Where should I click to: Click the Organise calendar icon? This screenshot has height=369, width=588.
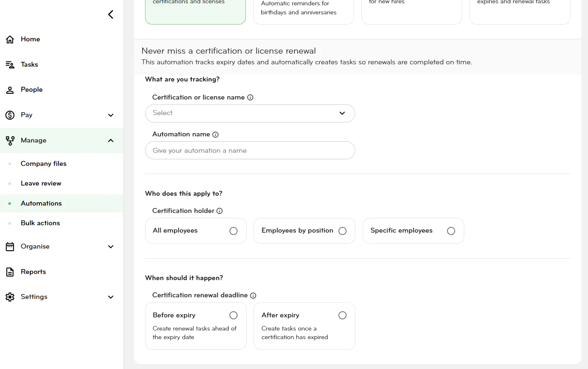pyautogui.click(x=10, y=247)
